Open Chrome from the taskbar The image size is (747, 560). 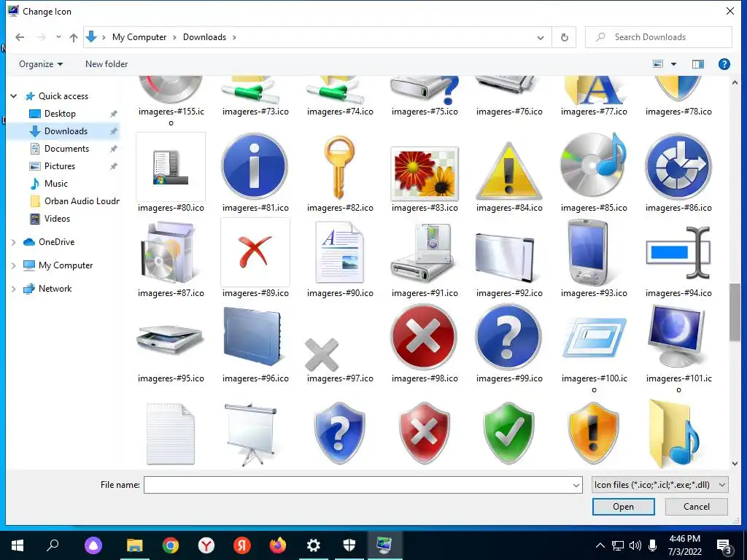tap(171, 545)
